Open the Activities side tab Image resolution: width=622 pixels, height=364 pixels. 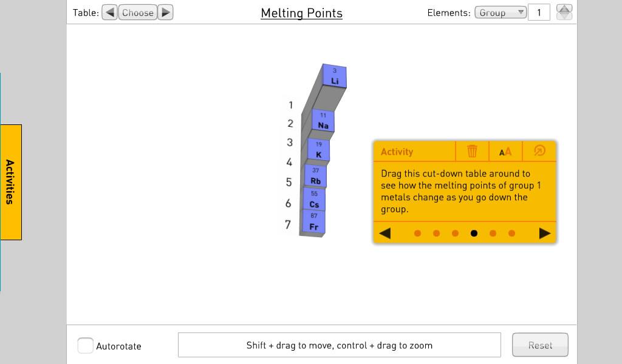click(11, 182)
